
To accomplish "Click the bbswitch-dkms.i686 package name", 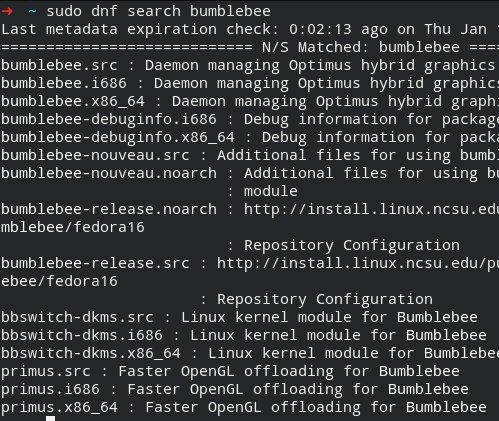I will 82,335.
